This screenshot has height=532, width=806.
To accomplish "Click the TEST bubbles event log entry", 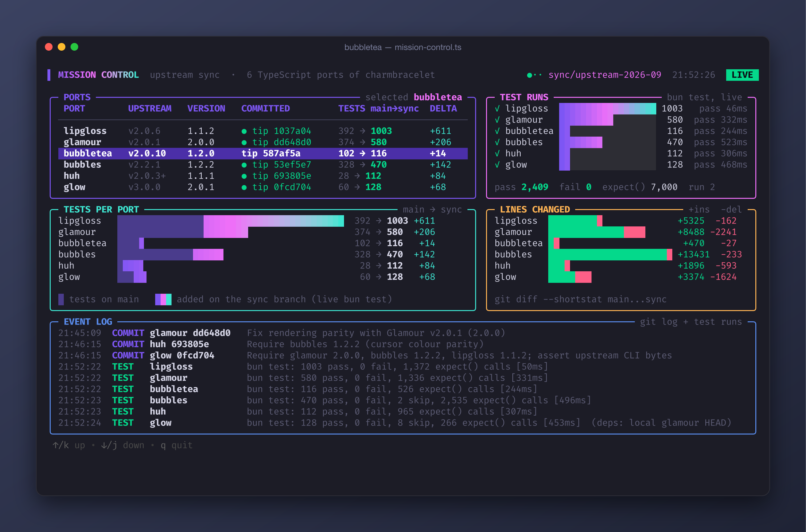I will point(325,400).
